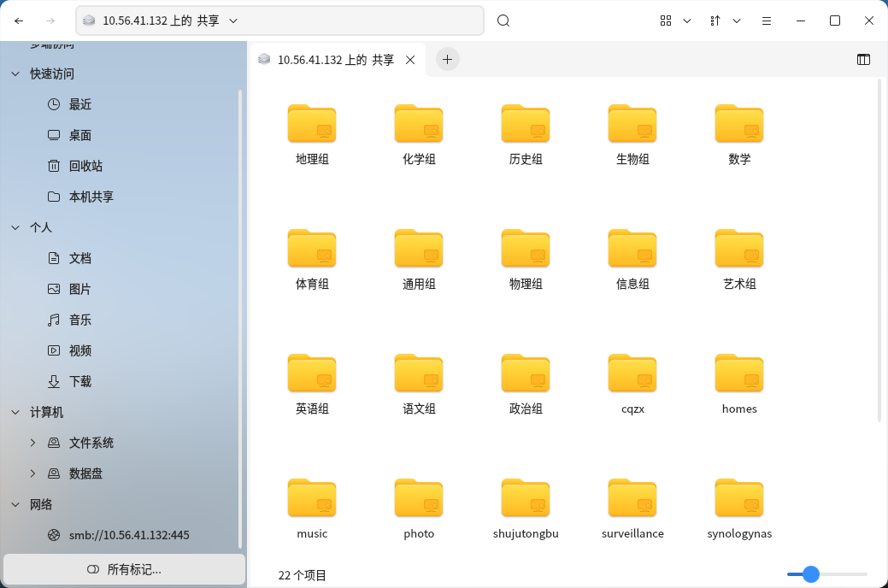Select the music folder
Image resolution: width=888 pixels, height=588 pixels.
[312, 509]
